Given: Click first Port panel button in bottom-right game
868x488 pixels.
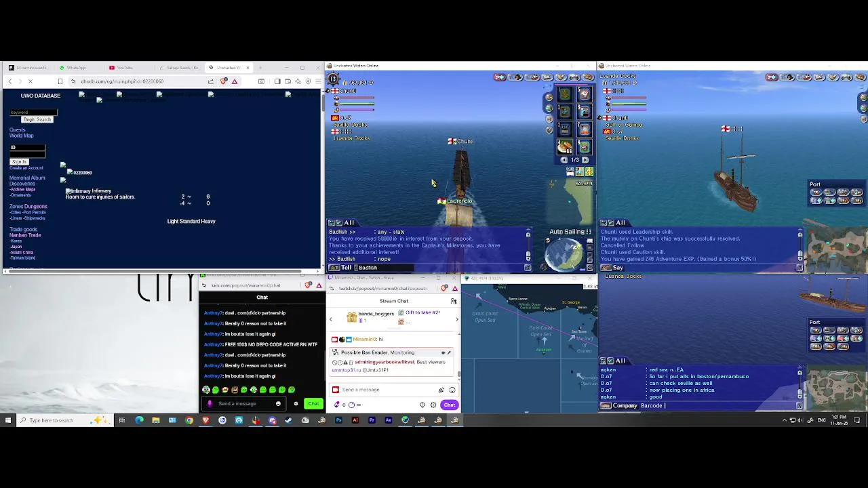Looking at the screenshot, I should point(816,331).
